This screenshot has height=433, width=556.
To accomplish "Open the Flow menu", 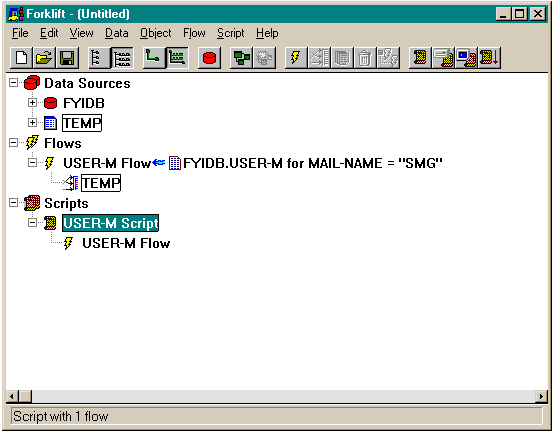I will 194,33.
